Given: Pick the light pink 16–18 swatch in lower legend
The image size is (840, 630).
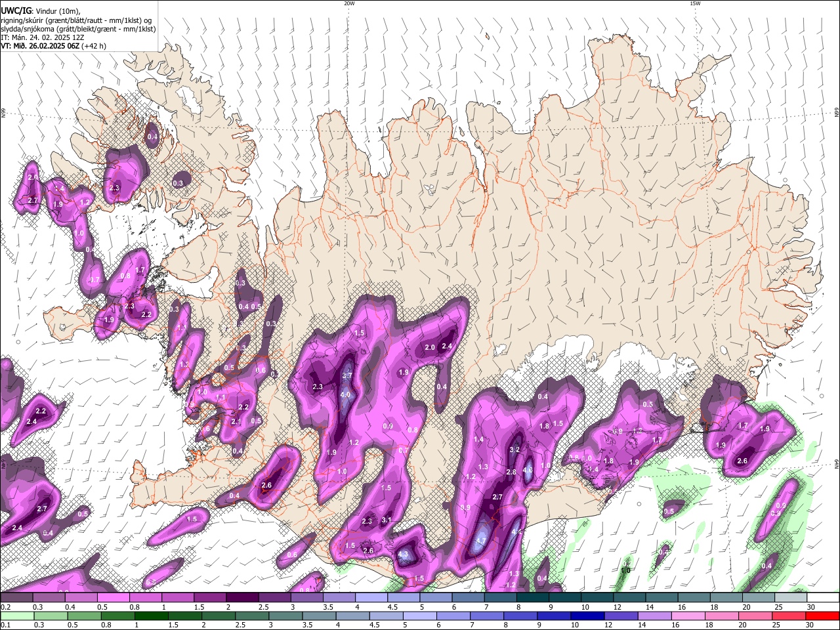Looking at the screenshot, I should (x=688, y=616).
